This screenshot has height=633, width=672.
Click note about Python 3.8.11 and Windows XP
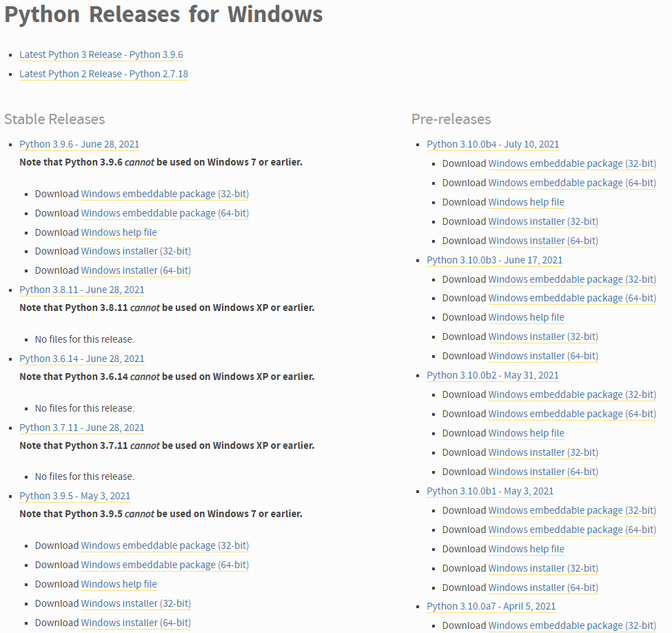167,308
